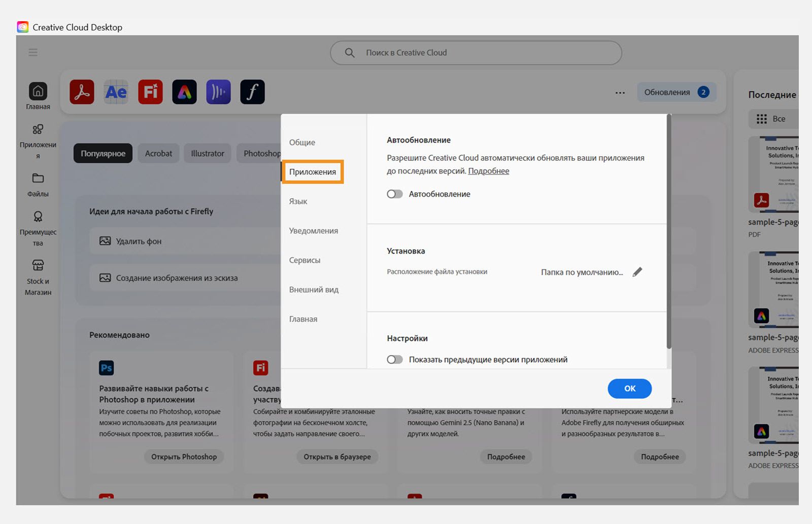Click the purple waveform Podcast icon
The height and width of the screenshot is (524, 812).
click(x=218, y=92)
